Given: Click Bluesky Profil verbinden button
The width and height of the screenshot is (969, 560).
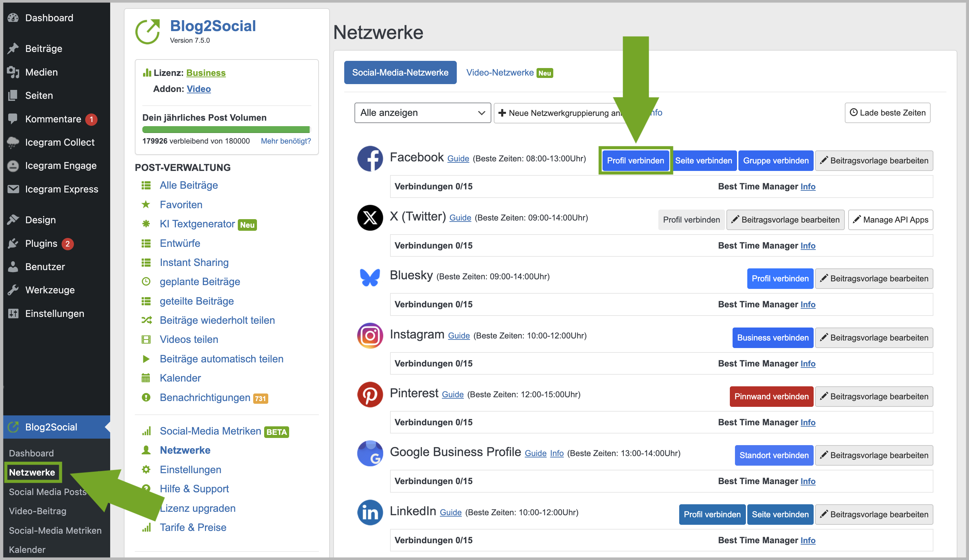Looking at the screenshot, I should tap(780, 279).
